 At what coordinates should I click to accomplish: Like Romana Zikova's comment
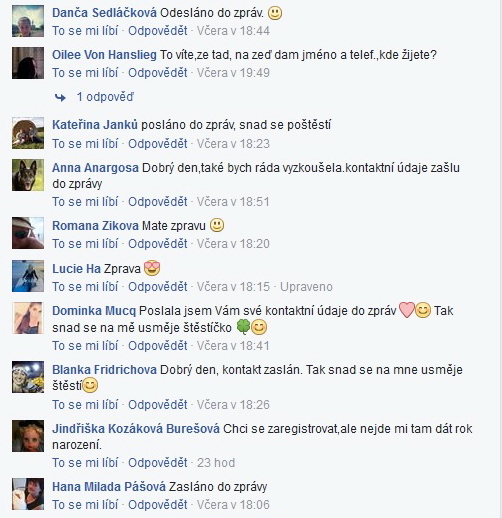(85, 244)
